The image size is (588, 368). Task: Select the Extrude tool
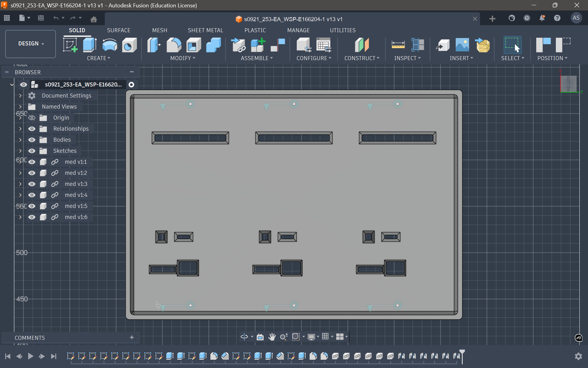click(90, 45)
